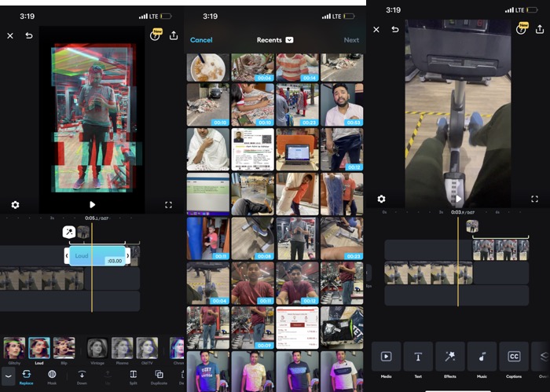Close the left editor project with X
The width and height of the screenshot is (550, 392).
10,36
